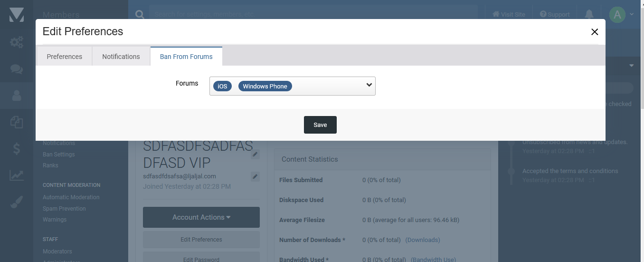Viewport: 644px width, 262px height.
Task: Open Automatic Moderation menu item
Action: coord(71,197)
